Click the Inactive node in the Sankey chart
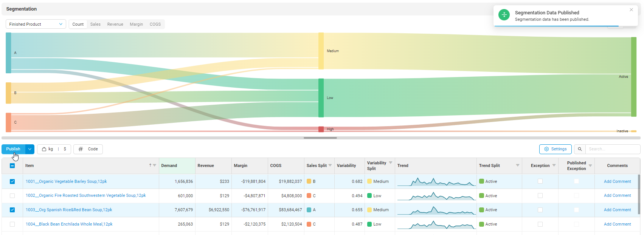Image resolution: width=644 pixels, height=235 pixels. [634, 131]
